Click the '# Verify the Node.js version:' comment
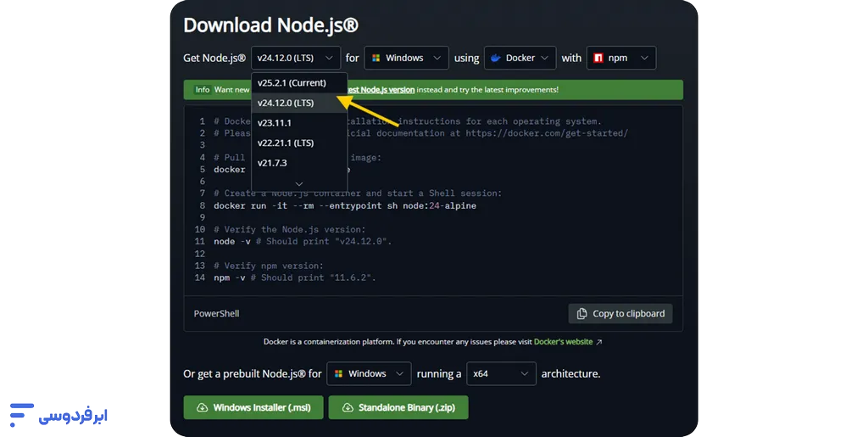The height and width of the screenshot is (437, 868). coord(290,229)
